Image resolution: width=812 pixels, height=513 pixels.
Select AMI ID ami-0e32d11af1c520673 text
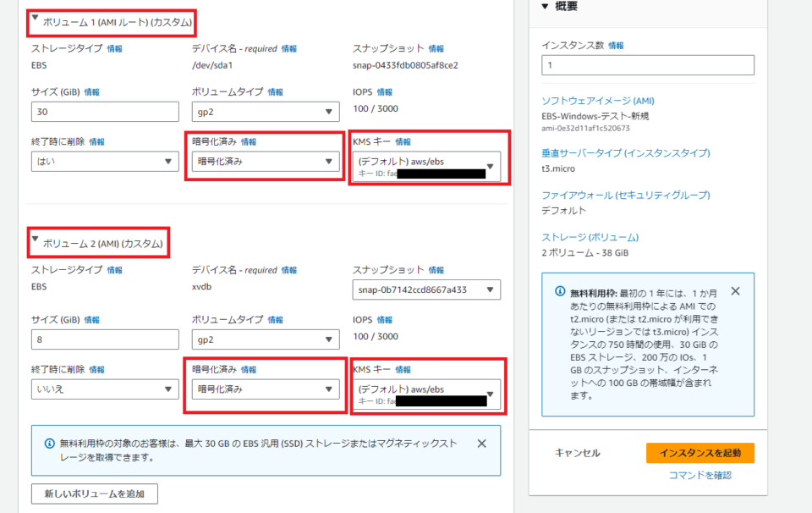tap(585, 128)
